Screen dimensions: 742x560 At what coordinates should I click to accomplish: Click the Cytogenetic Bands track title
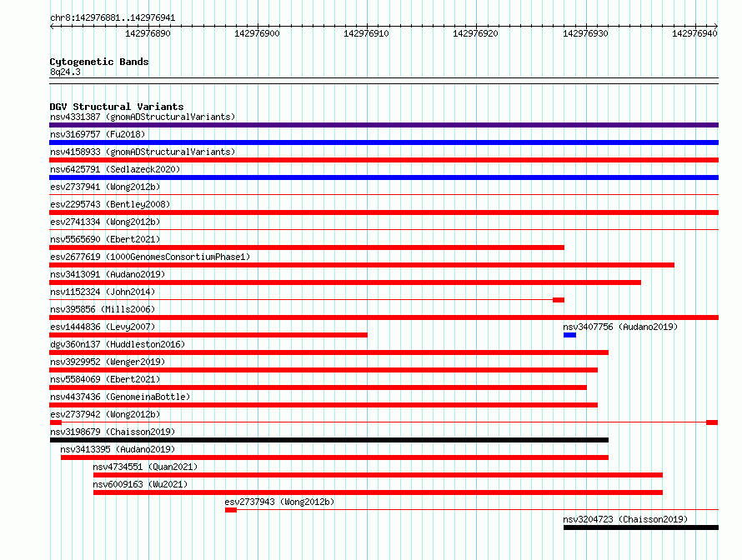pyautogui.click(x=99, y=62)
